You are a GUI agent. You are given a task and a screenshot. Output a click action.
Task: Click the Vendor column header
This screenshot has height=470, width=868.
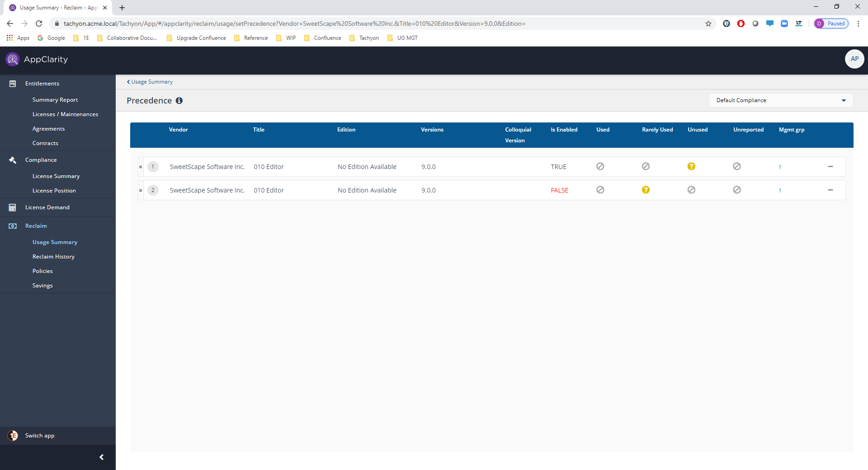[179, 130]
